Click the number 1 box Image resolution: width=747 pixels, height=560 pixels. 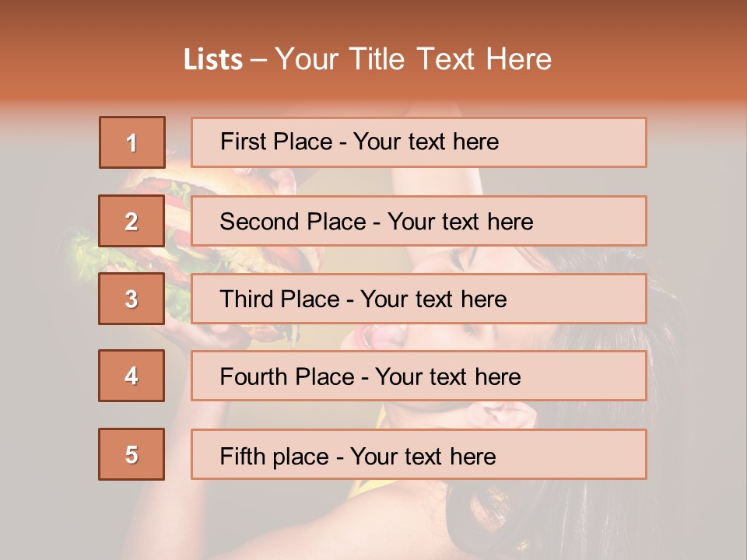click(x=132, y=142)
